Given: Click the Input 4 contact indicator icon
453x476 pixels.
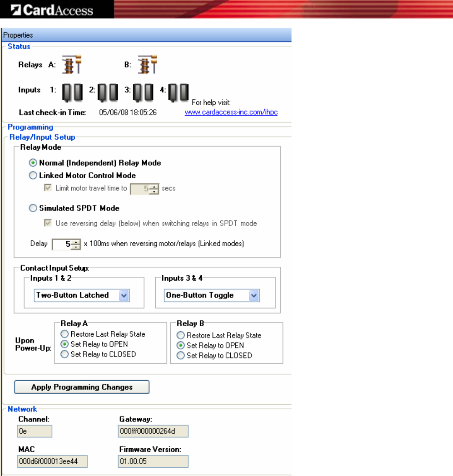Looking at the screenshot, I should tap(179, 92).
